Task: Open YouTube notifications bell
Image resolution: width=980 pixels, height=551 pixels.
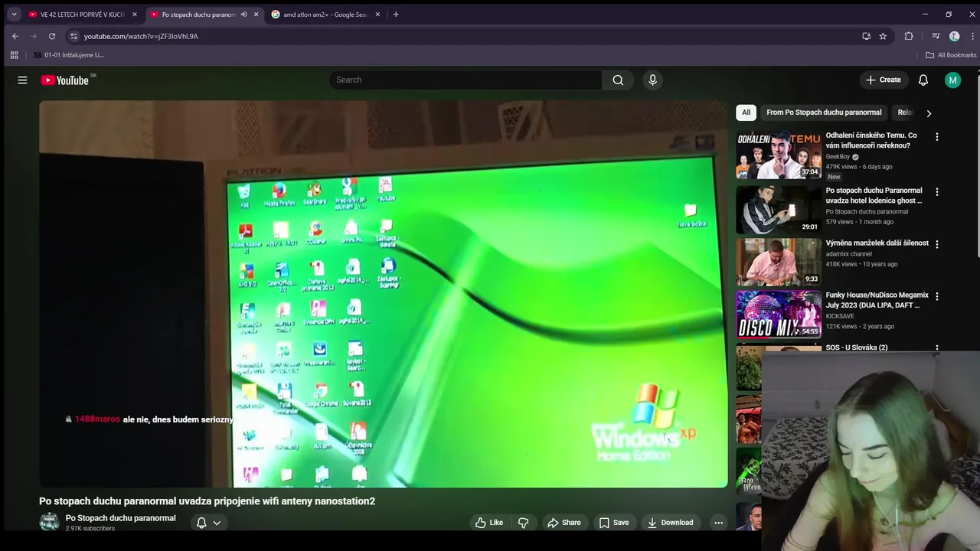Action: [x=923, y=80]
